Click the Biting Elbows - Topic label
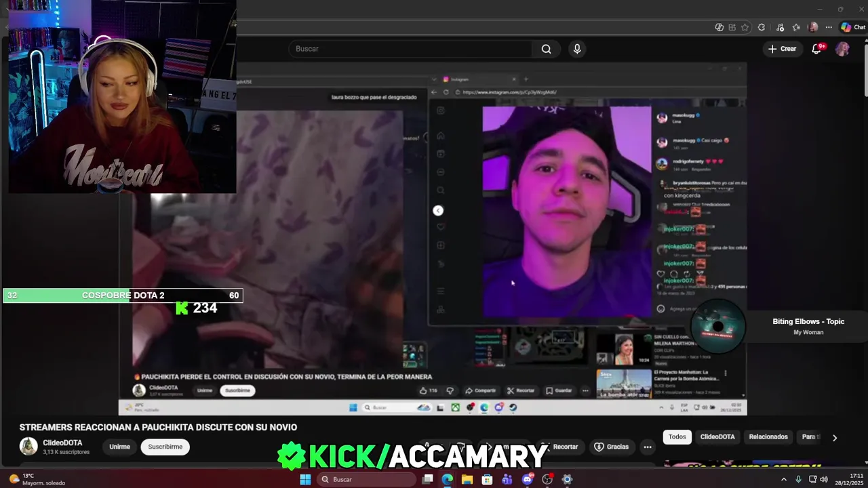The image size is (868, 488). coord(808,321)
